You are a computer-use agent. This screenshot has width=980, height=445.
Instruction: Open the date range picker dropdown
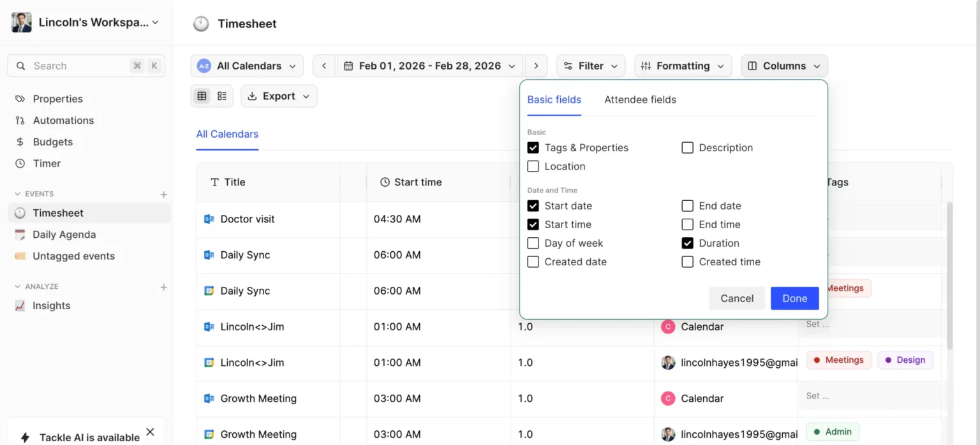click(x=430, y=66)
